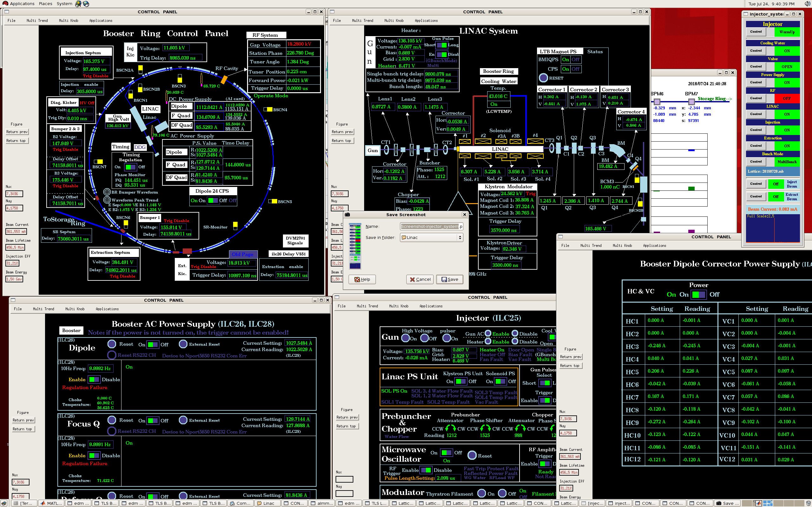Viewport: 812px width, 507px height.
Task: Open the Save in folder Linac dropdown
Action: pos(431,237)
